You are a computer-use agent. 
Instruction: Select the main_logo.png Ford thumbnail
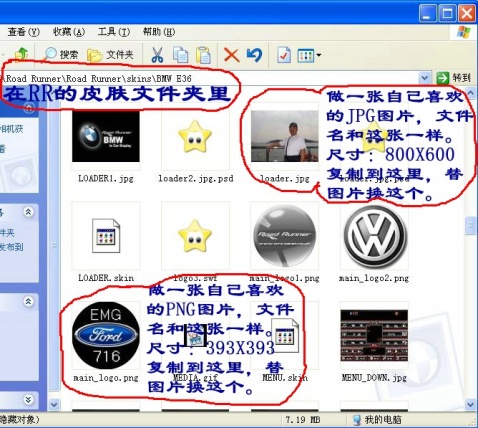coord(106,335)
